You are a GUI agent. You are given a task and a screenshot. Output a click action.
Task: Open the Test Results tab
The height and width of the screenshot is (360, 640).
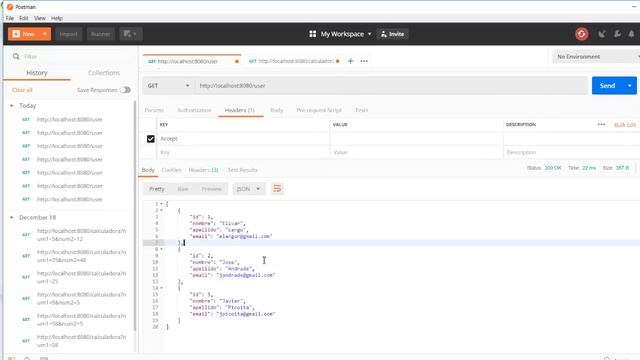click(242, 170)
